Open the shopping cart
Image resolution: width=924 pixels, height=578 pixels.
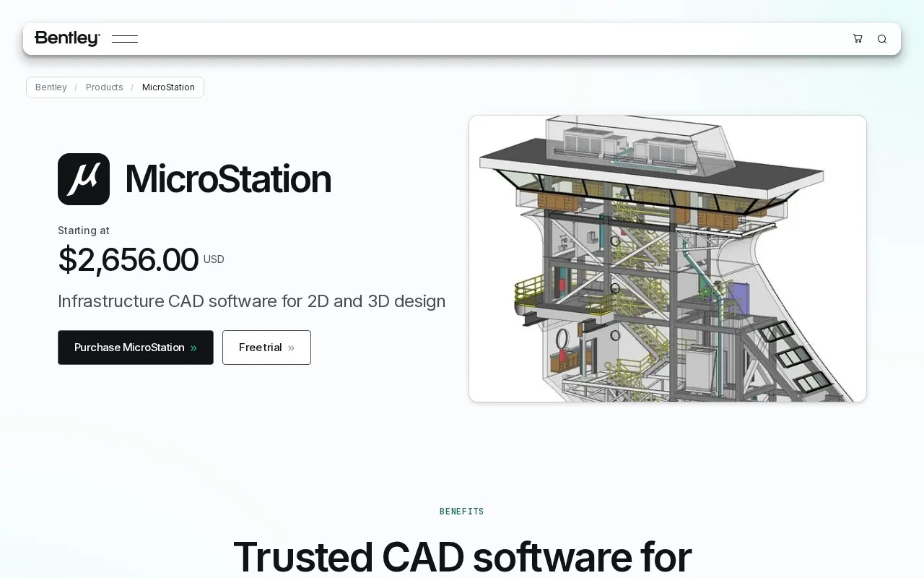point(858,39)
